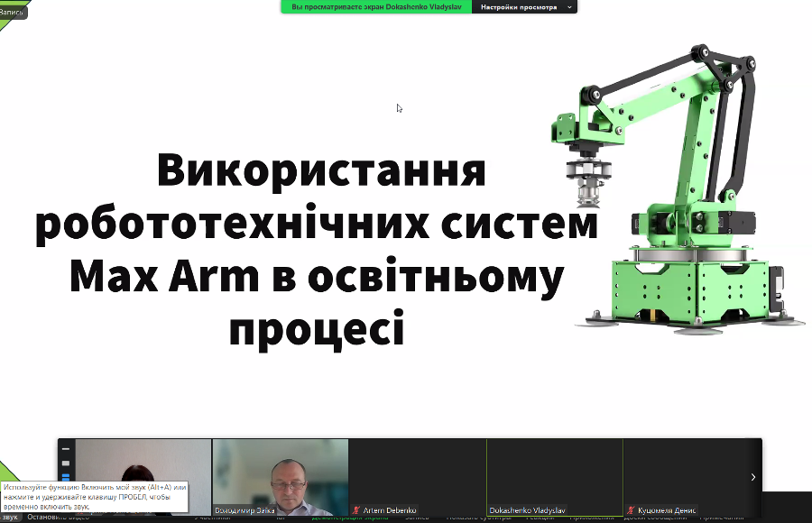The height and width of the screenshot is (523, 812).
Task: Select Володимир Заїка's video thumbnail
Action: click(281, 477)
